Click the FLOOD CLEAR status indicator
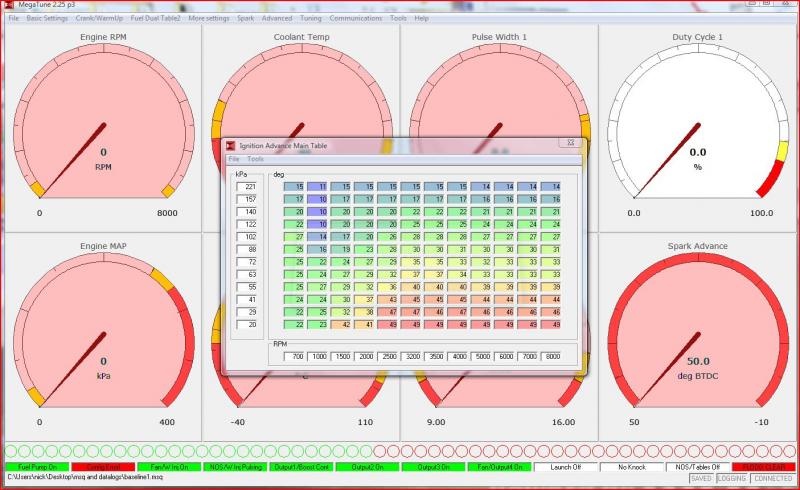Viewport: 800px width, 490px height. click(x=763, y=467)
